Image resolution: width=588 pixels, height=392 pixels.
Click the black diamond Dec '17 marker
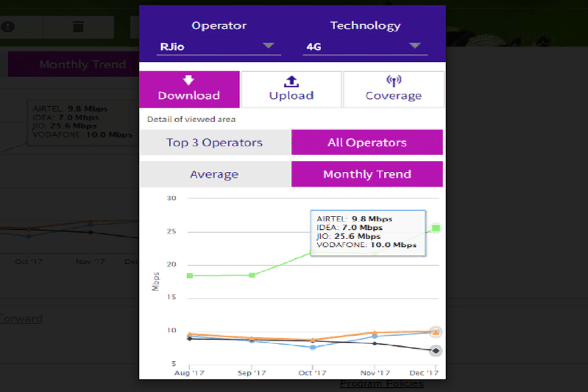[x=436, y=351]
